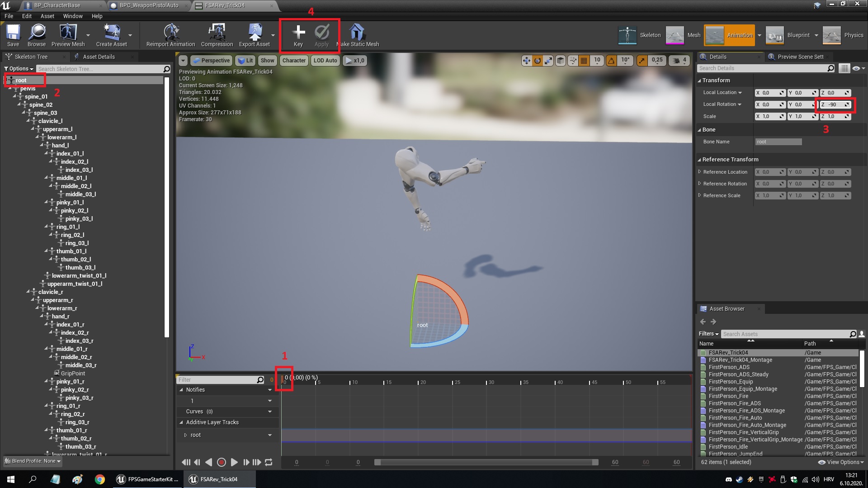This screenshot has width=868, height=488.
Task: Enable recording with the record button
Action: (222, 462)
